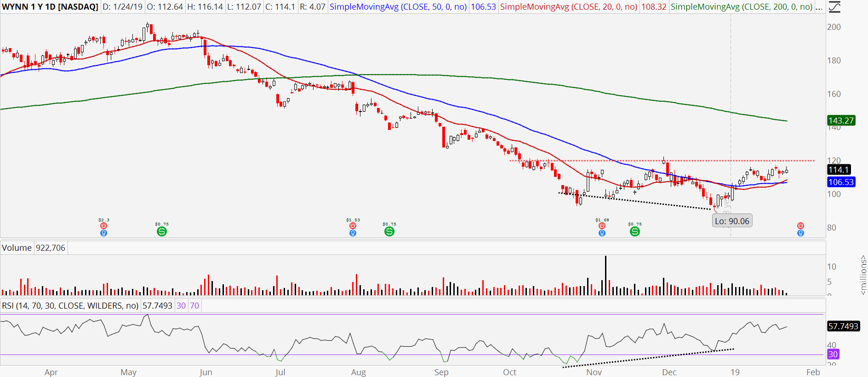
Task: Click the low price L: 112.07
Action: [x=244, y=7]
